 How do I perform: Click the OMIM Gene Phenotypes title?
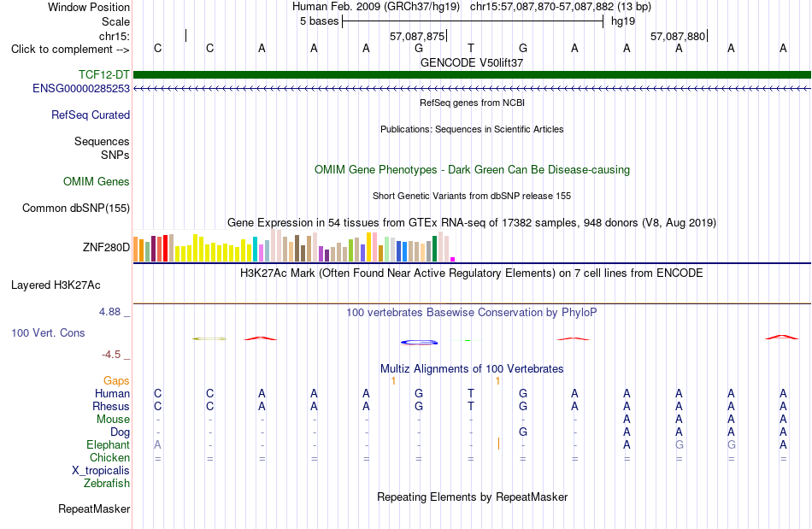[x=472, y=170]
